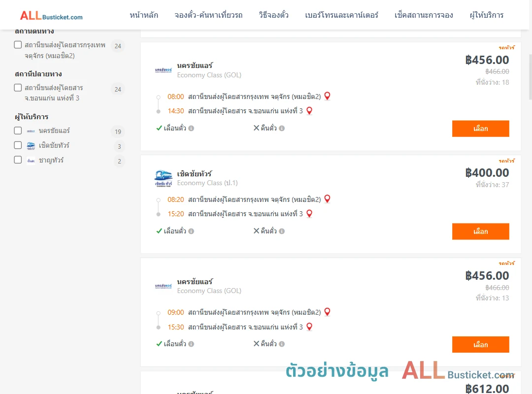The image size is (532, 394).
Task: Click operator name เชิดชัยทัวร์ in trip card
Action: point(195,174)
